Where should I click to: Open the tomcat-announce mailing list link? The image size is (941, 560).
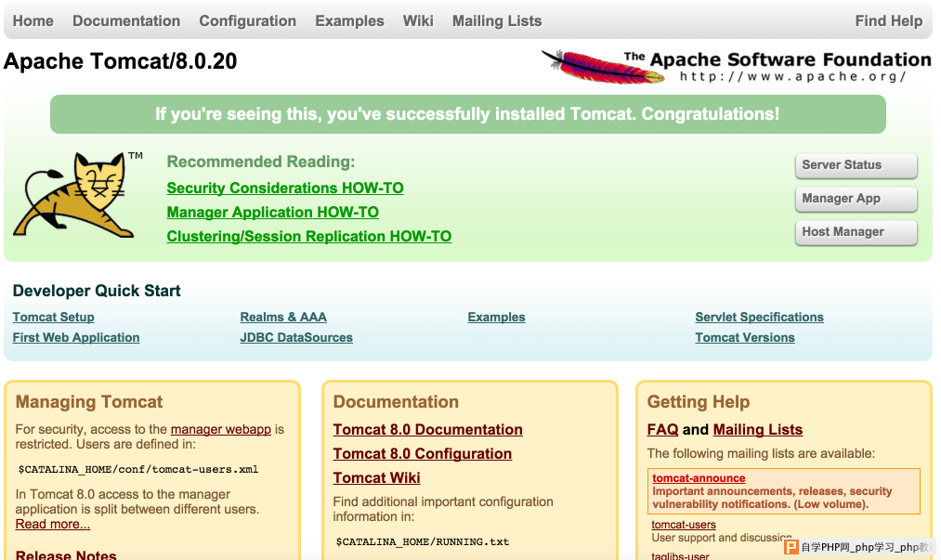click(699, 477)
